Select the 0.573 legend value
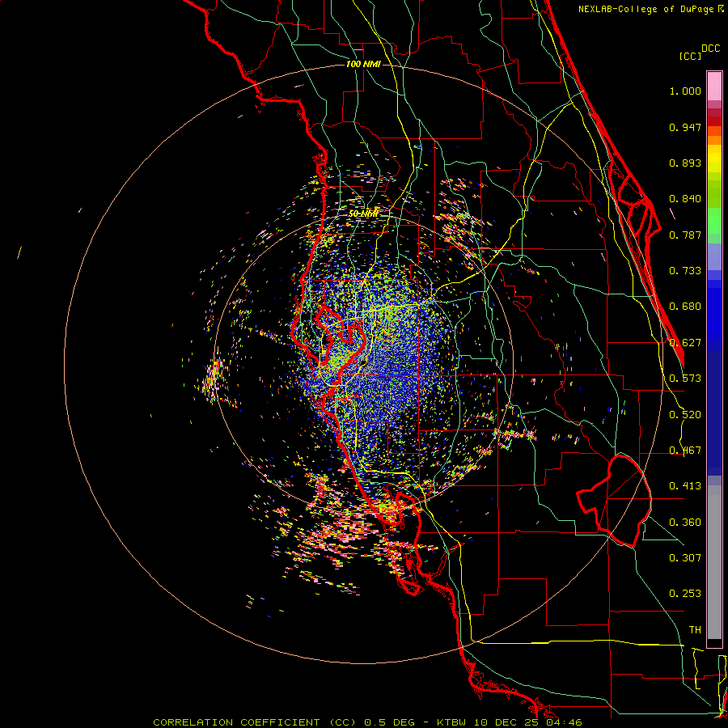728x728 pixels. coord(685,379)
